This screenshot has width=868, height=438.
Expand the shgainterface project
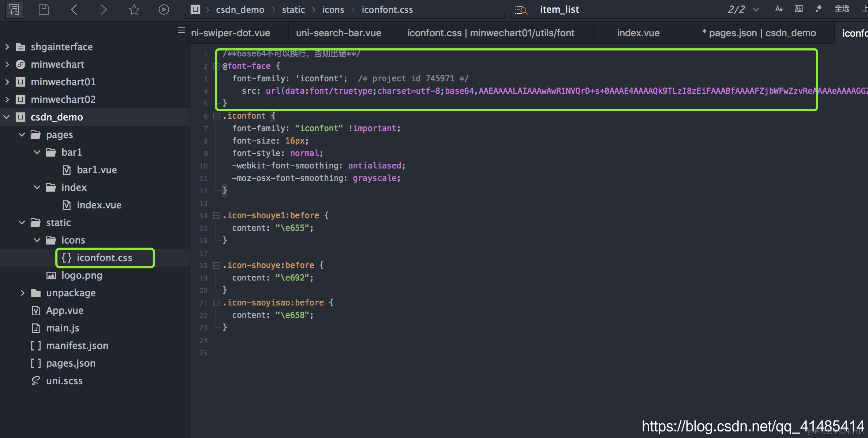tap(7, 47)
